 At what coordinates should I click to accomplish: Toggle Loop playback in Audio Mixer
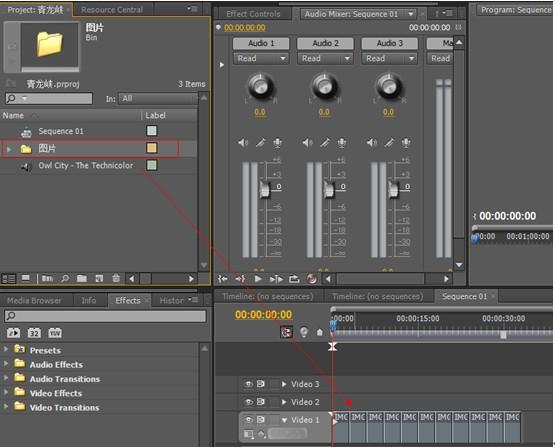(294, 279)
